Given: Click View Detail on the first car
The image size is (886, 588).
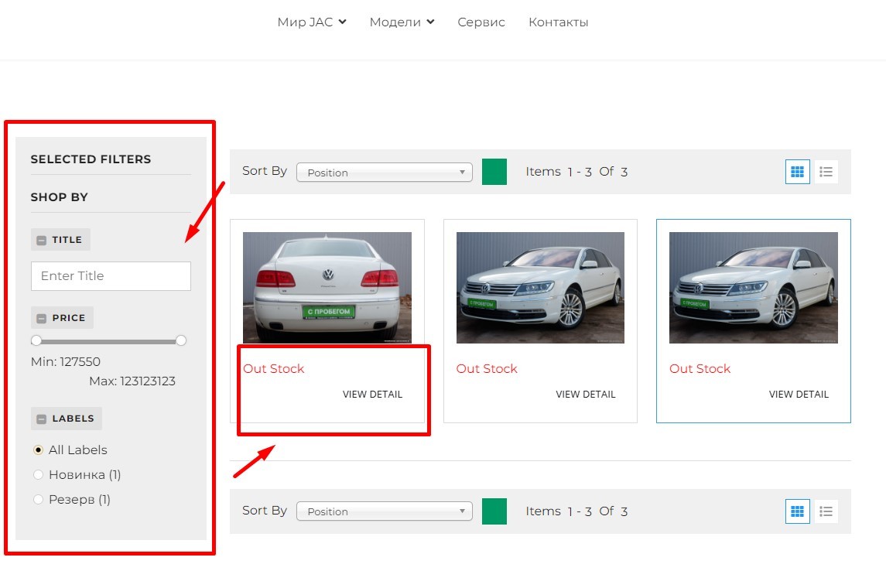Looking at the screenshot, I should coord(372,395).
